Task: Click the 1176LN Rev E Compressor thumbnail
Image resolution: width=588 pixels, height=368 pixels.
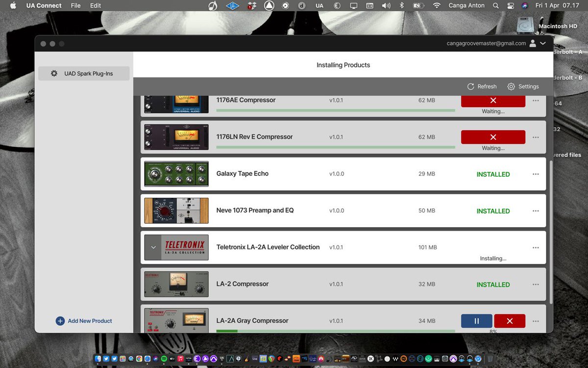Action: coord(176,137)
